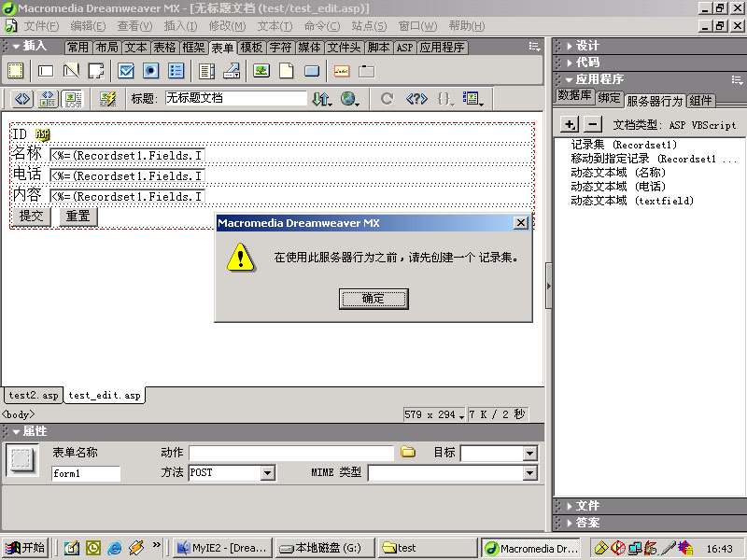Open the 目标 dropdown
Screen dimensions: 747x560
click(529, 454)
